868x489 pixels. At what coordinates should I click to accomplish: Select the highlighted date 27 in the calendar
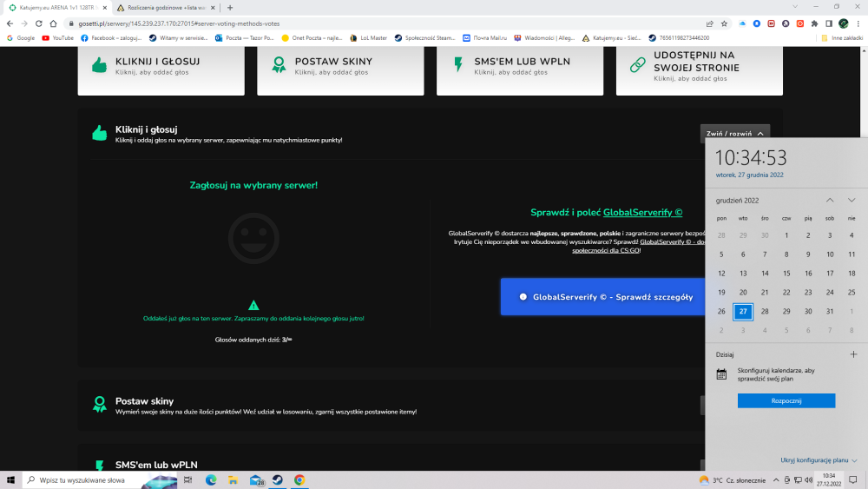(743, 311)
